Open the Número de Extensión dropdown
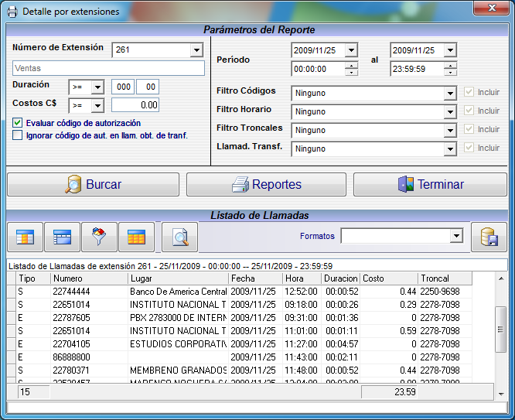Screen dimensions: 515x420 pyautogui.click(x=196, y=50)
